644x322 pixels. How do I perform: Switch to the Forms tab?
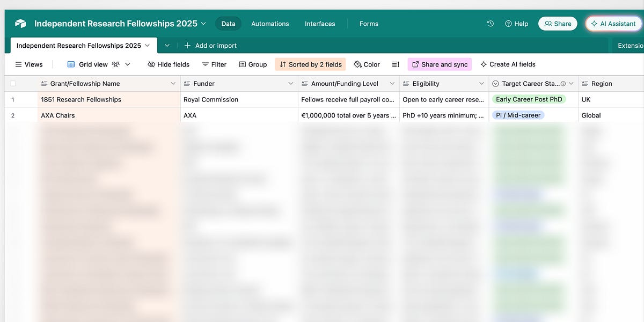point(369,24)
